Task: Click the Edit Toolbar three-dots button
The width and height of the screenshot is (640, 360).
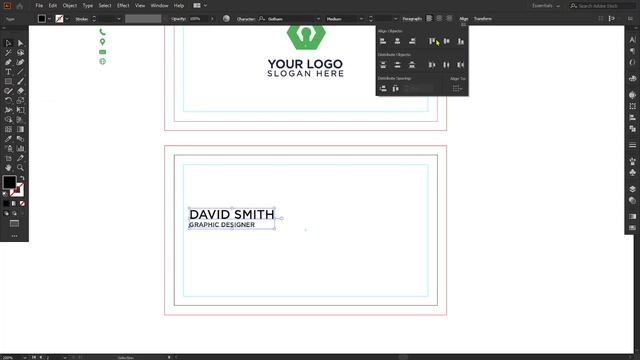Action: [14, 236]
